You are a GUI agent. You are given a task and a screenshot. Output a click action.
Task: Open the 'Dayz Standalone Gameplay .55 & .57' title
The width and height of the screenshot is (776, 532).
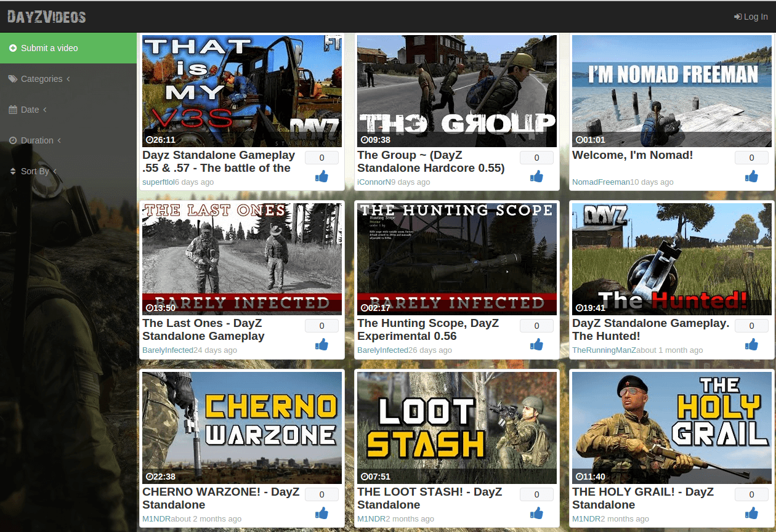219,161
